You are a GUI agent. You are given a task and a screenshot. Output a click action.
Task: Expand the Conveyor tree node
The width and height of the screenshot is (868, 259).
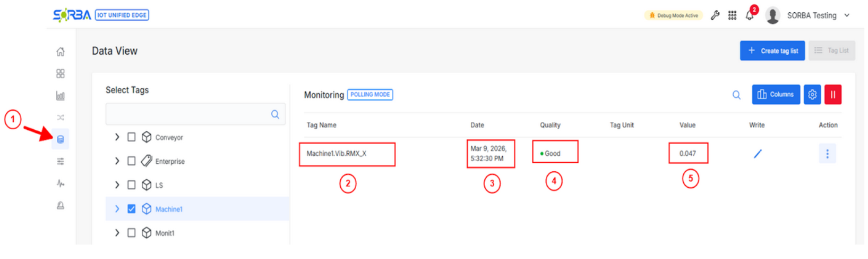click(117, 137)
